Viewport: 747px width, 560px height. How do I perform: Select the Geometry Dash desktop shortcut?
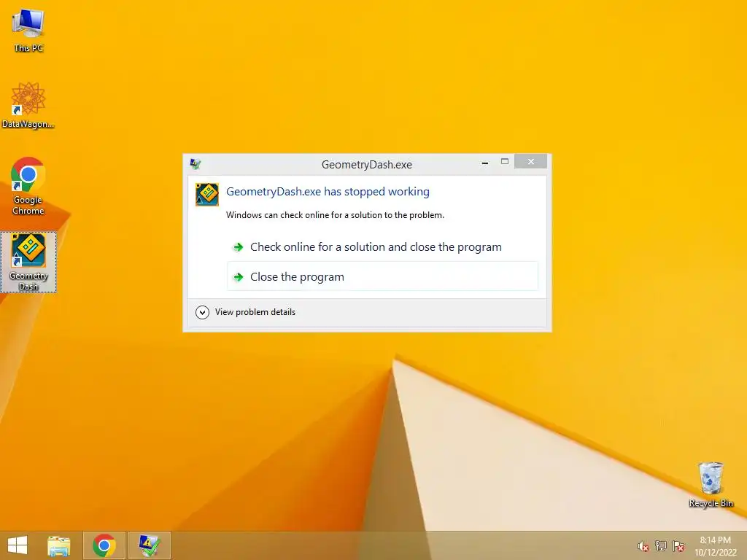[x=28, y=262]
